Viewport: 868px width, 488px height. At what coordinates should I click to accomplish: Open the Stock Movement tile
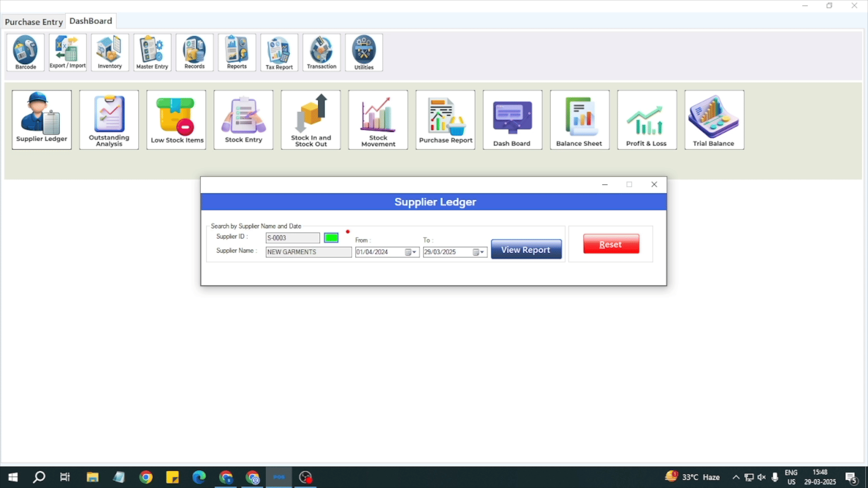click(x=378, y=120)
